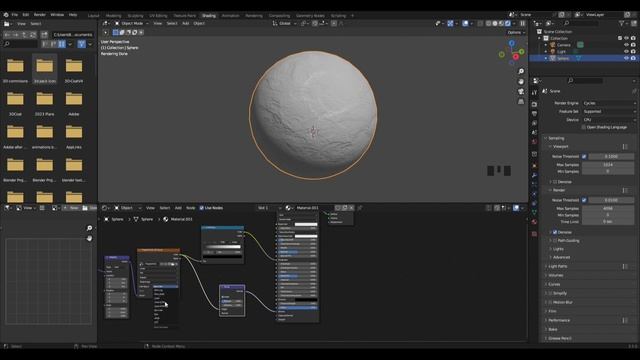Click the node editor Node menu button
The width and height of the screenshot is (640, 360).
(191, 208)
